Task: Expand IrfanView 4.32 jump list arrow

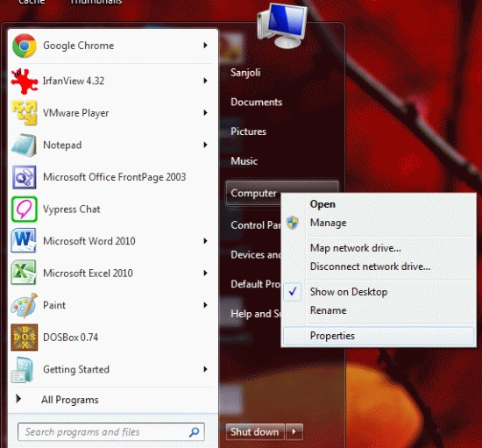Action: click(x=205, y=81)
